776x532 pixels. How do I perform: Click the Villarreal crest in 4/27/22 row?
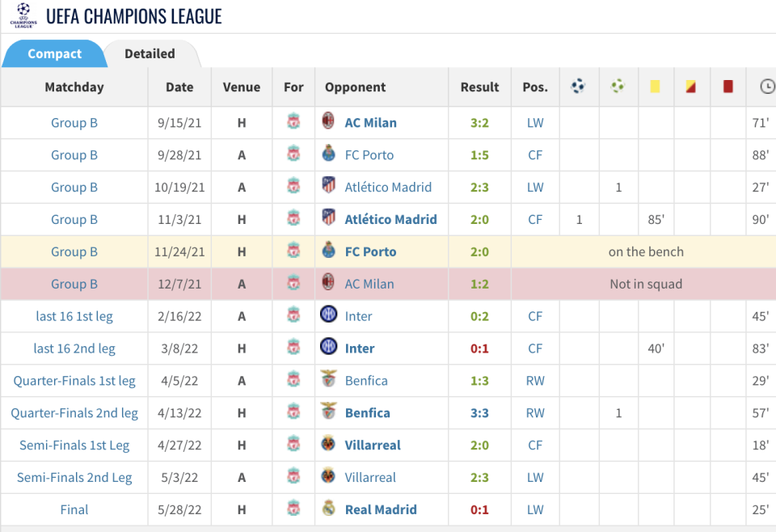pos(328,444)
